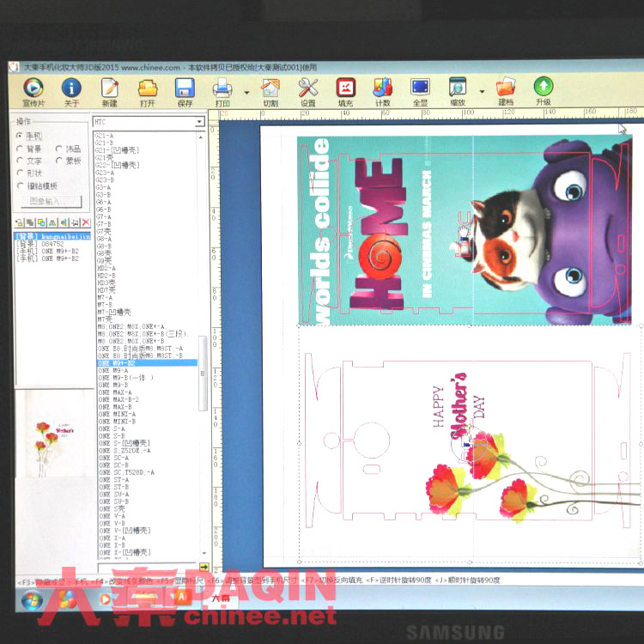This screenshot has width=644, height=644.
Task: Choose ONE SC-A in the model list
Action: (113, 458)
